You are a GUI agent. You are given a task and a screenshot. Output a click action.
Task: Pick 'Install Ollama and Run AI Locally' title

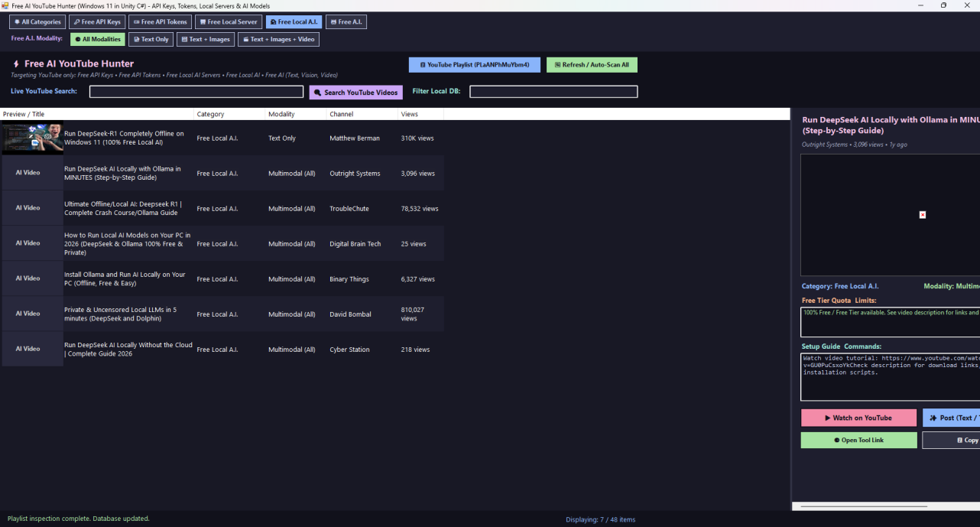click(125, 278)
